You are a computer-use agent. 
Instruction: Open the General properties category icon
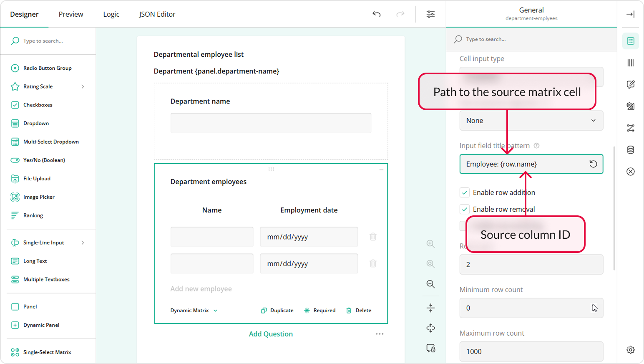(x=630, y=41)
